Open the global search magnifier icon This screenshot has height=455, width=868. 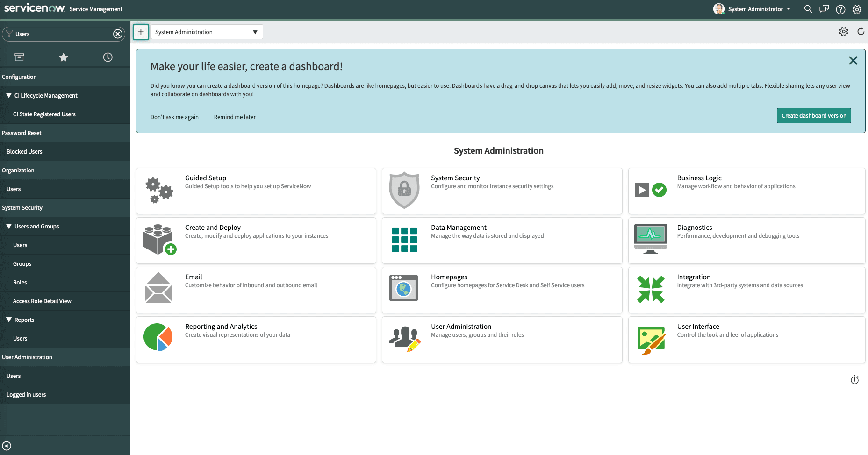pos(808,9)
